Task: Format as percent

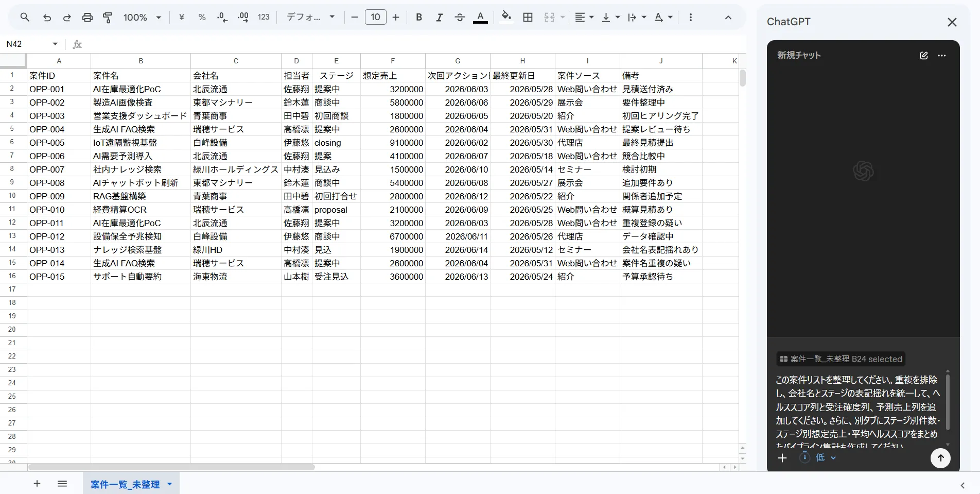Action: pyautogui.click(x=202, y=18)
